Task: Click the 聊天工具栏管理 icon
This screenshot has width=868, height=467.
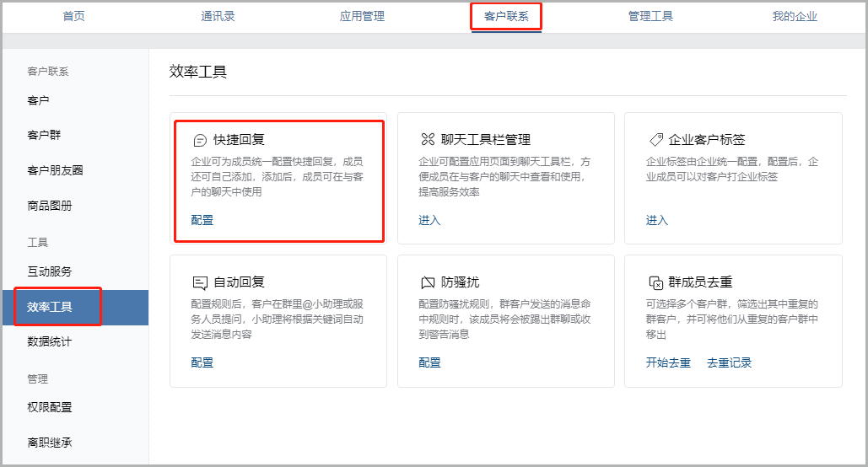Action: coord(428,139)
